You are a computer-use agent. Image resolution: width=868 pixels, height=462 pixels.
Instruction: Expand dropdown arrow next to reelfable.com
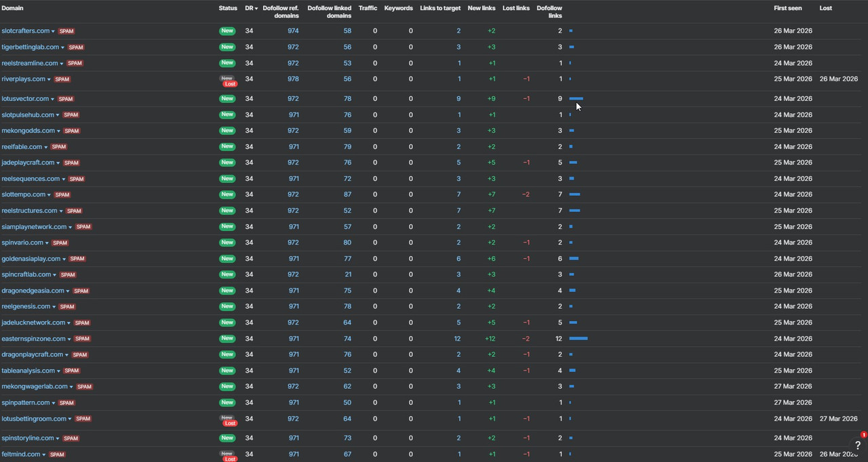[46, 147]
